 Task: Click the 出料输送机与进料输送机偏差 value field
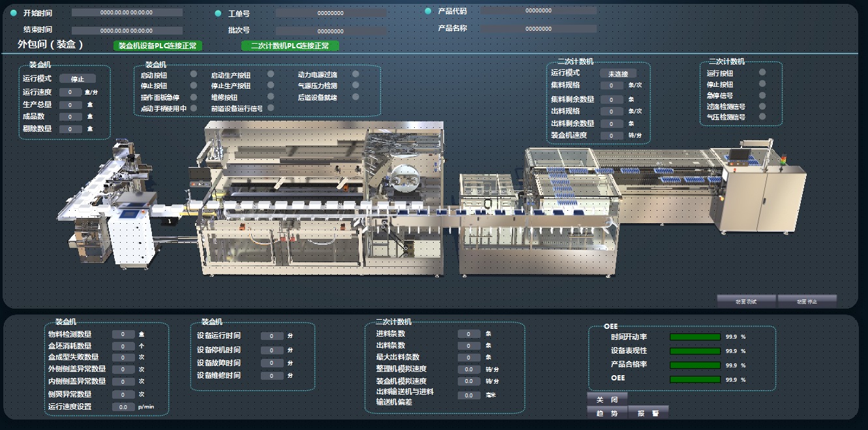click(469, 395)
